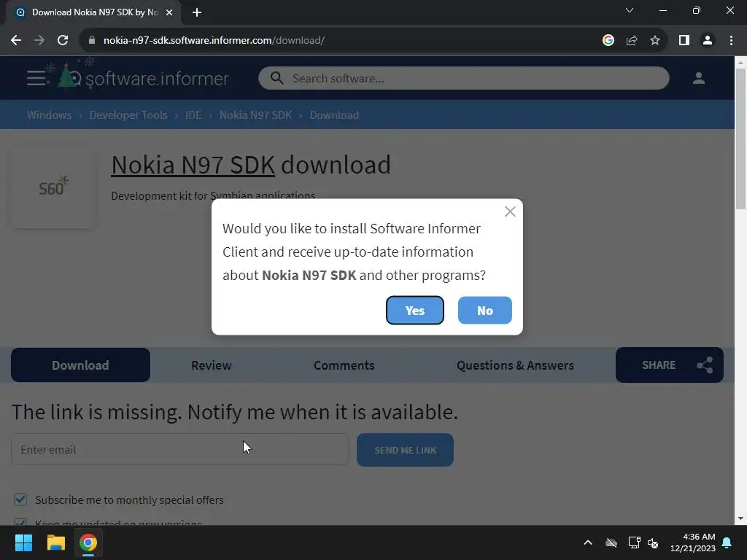
Task: Open the notifications bell
Action: (727, 542)
